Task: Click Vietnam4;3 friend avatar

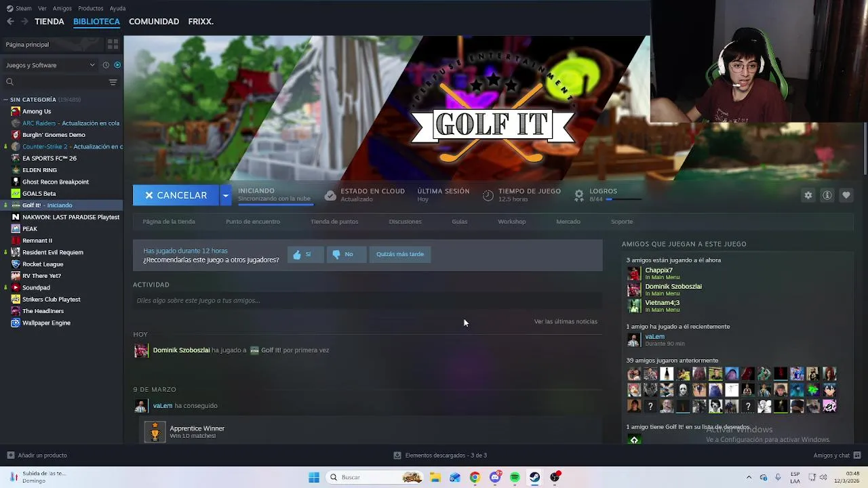Action: point(633,306)
